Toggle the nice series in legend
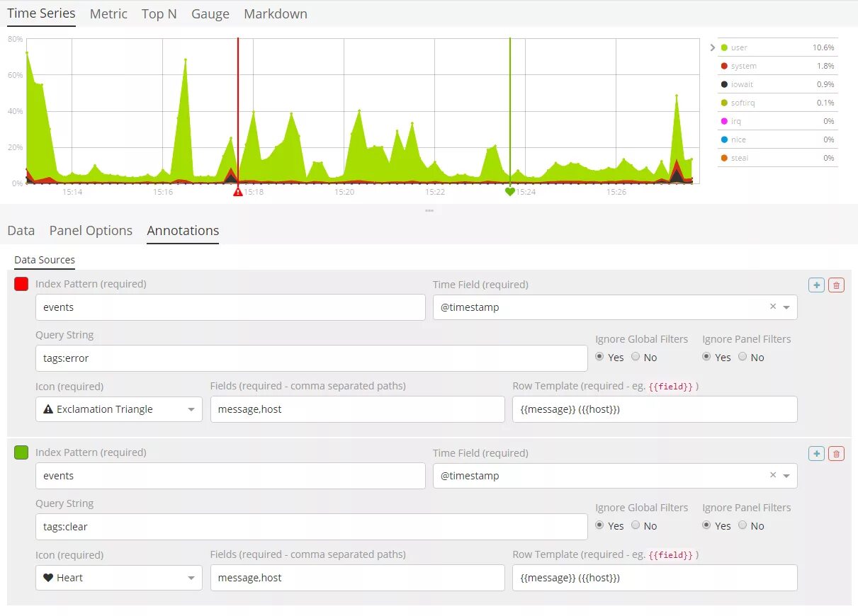 pyautogui.click(x=738, y=139)
